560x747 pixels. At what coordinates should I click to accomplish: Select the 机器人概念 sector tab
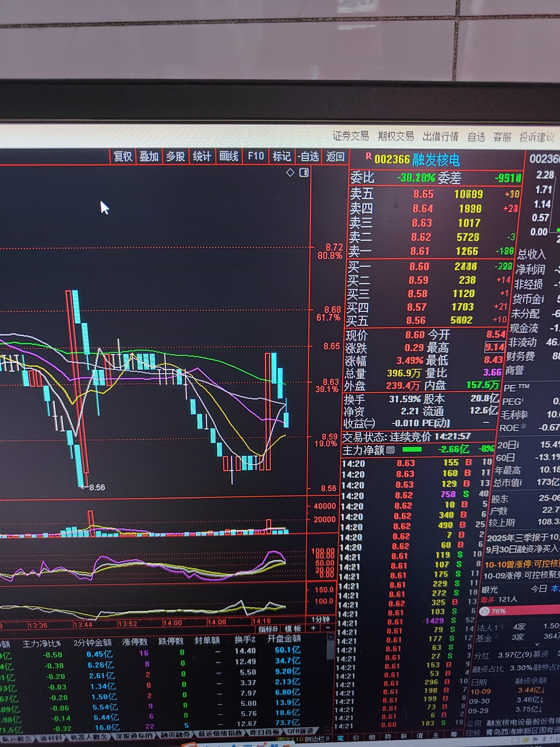coord(89,737)
